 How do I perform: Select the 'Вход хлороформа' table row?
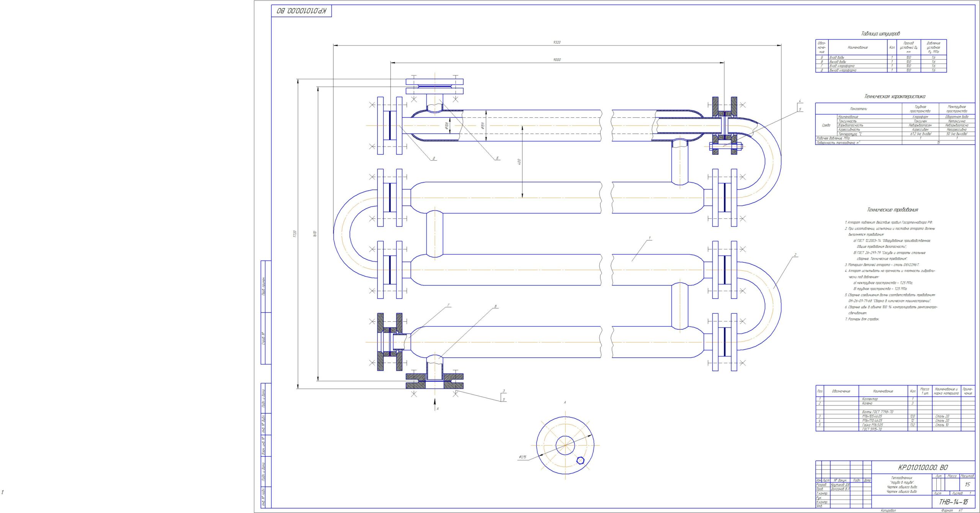[881, 66]
